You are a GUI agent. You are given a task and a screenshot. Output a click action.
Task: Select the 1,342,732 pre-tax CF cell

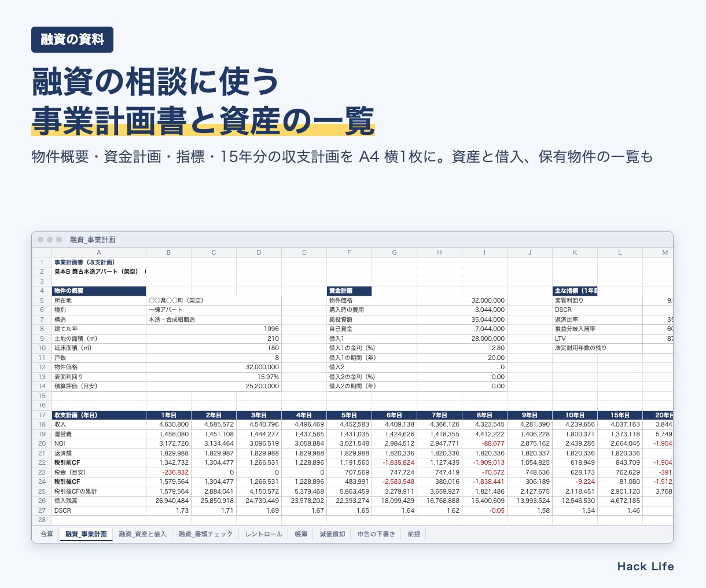(x=168, y=462)
